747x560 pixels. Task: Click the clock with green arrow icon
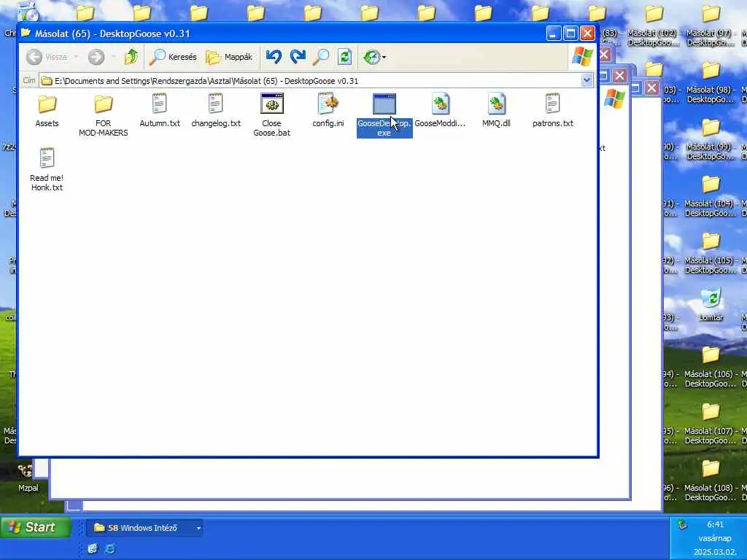pos(371,57)
